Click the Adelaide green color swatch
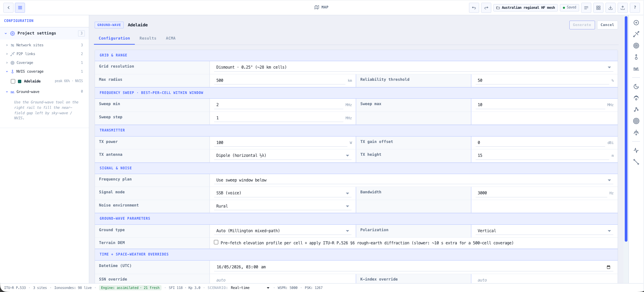Image resolution: width=644 pixels, height=292 pixels. click(x=20, y=81)
